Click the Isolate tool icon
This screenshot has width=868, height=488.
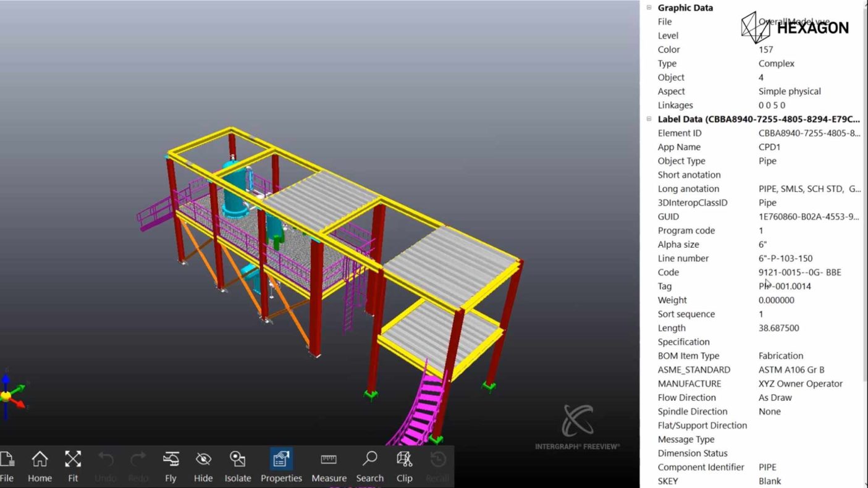[x=237, y=460]
